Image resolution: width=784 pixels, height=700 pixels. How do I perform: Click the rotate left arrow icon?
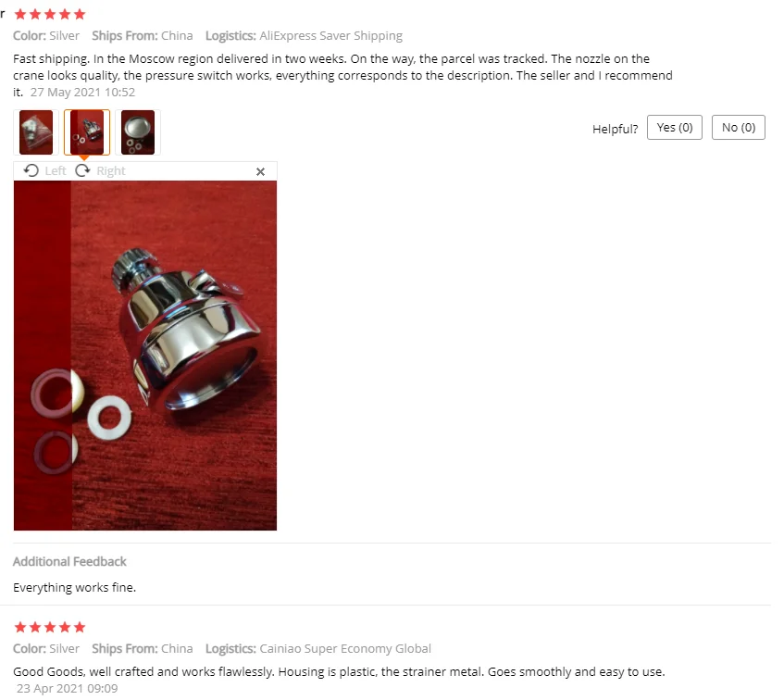(x=31, y=171)
